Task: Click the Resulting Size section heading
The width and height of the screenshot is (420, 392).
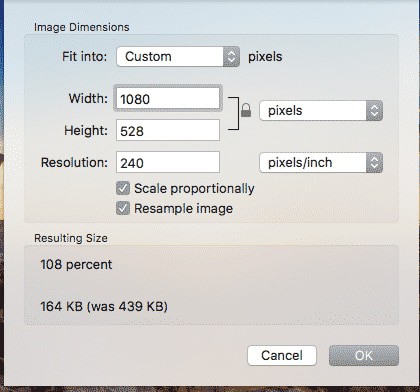Action: point(71,238)
